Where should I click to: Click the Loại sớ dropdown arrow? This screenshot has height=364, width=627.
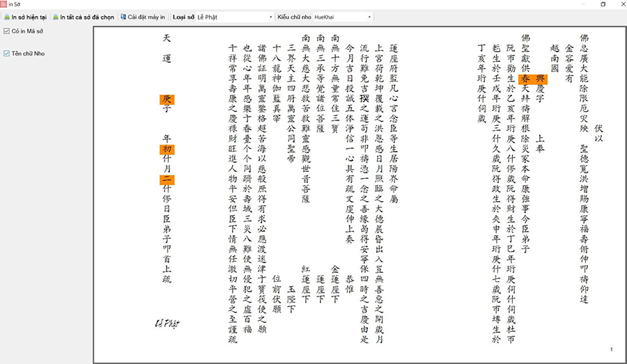tap(271, 17)
